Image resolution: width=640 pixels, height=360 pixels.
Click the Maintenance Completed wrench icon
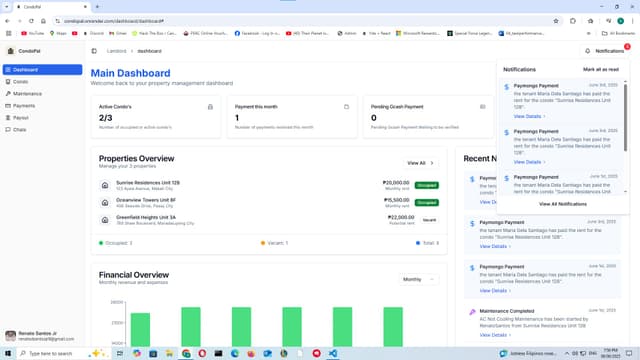click(x=472, y=312)
